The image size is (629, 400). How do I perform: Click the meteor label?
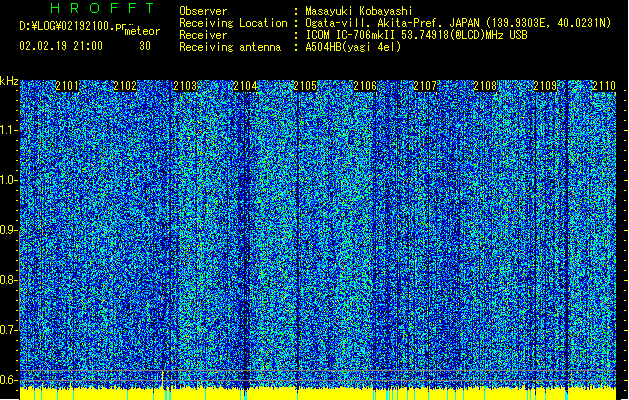[x=142, y=31]
